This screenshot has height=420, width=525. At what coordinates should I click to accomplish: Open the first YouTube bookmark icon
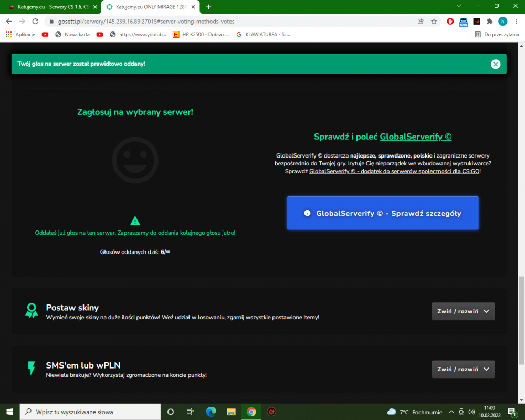click(45, 35)
